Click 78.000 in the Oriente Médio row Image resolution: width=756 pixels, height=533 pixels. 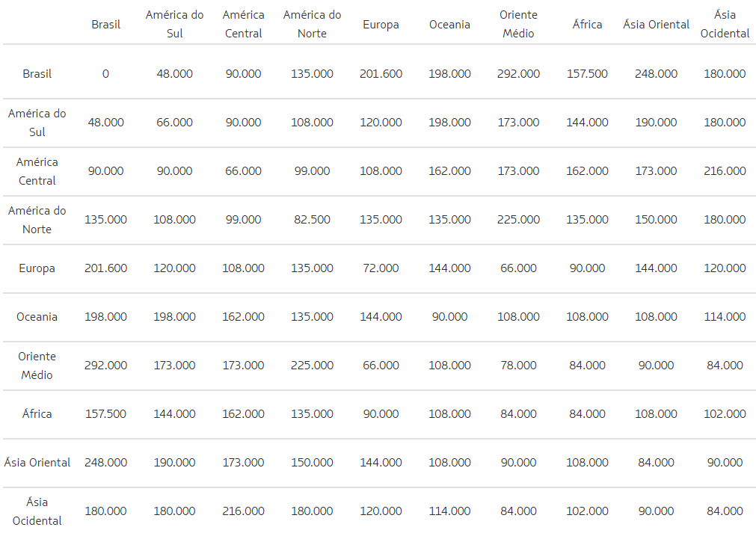[x=518, y=365]
